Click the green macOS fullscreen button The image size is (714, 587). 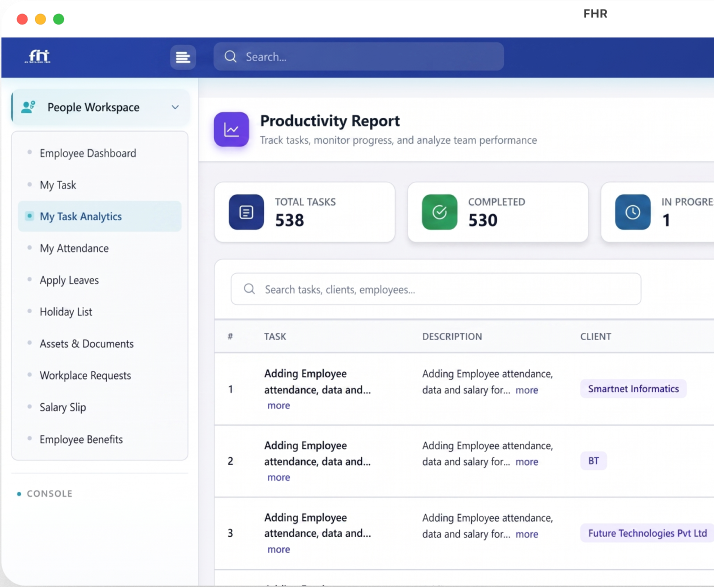[x=59, y=19]
